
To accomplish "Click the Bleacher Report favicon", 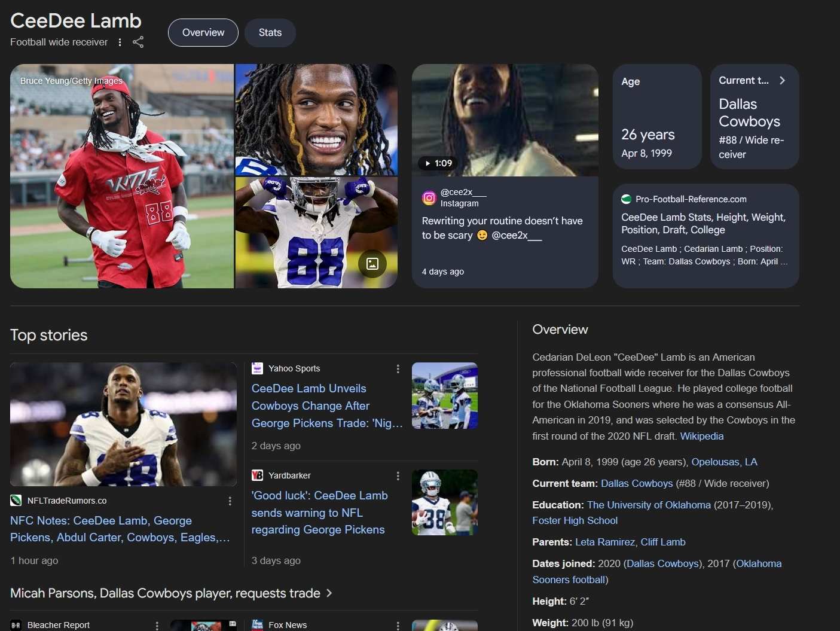I will (x=16, y=625).
